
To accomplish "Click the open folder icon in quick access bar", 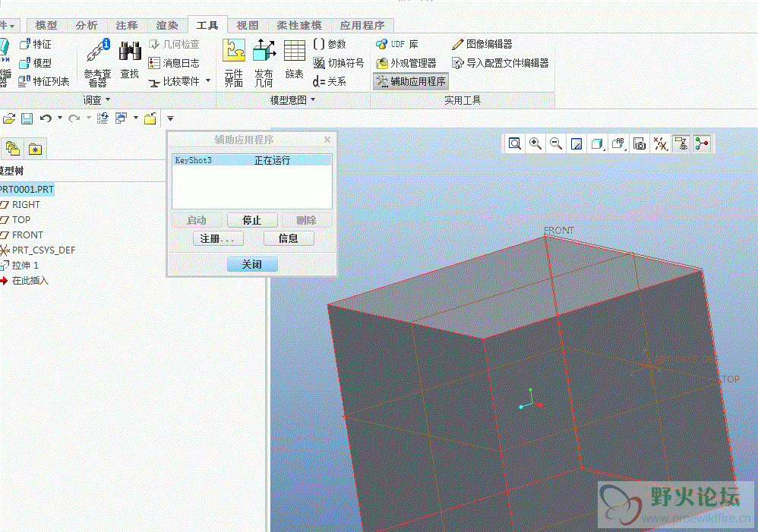I will click(9, 118).
